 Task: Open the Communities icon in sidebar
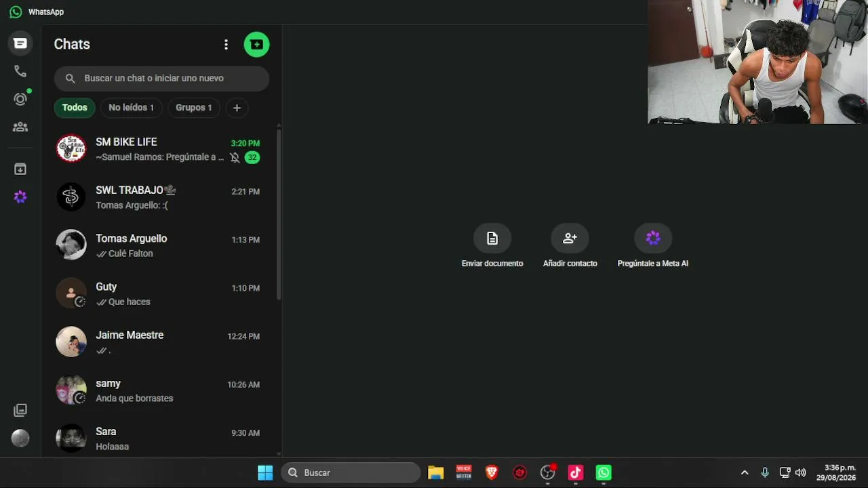[20, 127]
